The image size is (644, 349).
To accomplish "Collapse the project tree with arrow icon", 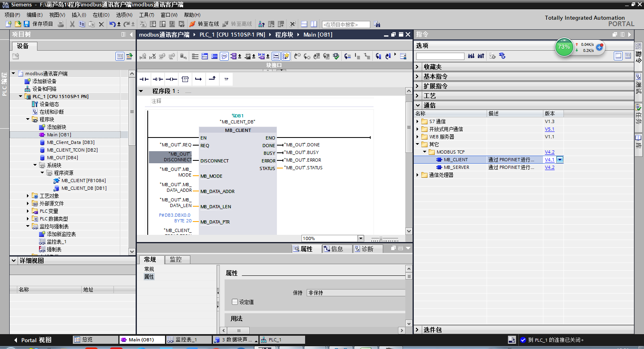I will click(131, 35).
